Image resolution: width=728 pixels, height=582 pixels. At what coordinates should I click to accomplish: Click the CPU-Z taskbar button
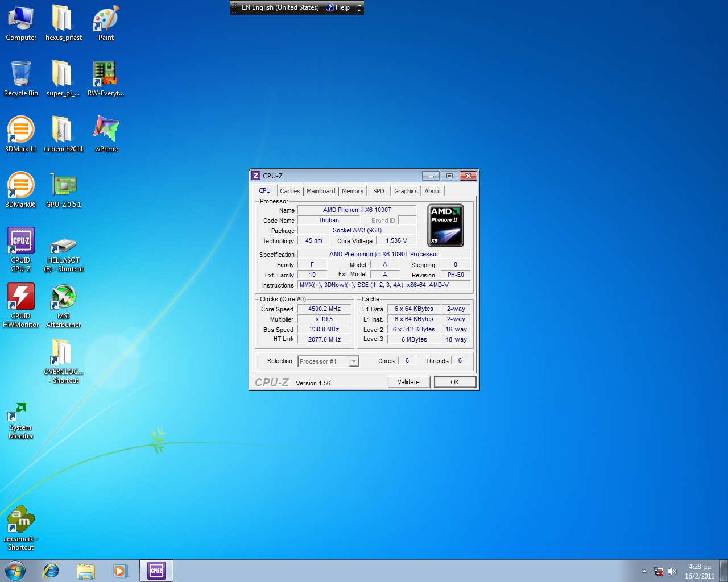pos(156,571)
